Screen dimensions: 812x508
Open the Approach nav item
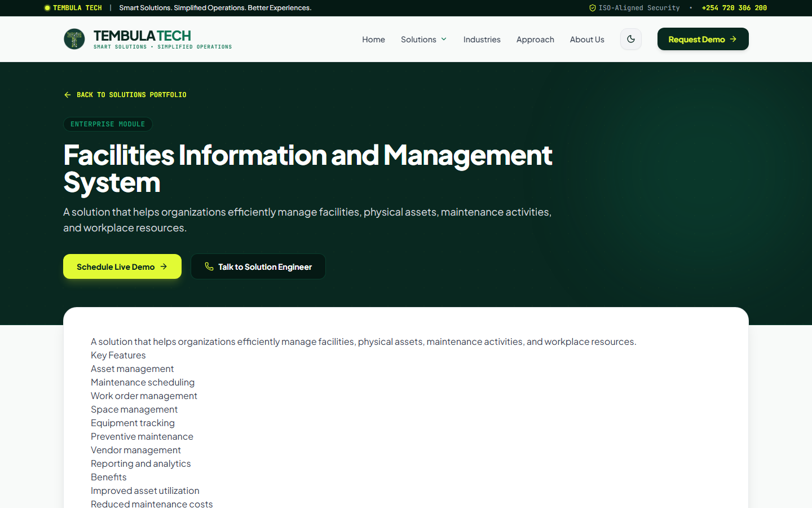click(x=535, y=39)
